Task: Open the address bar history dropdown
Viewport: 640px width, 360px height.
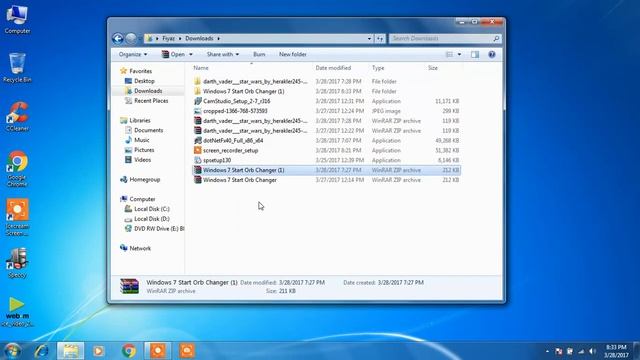Action: (369, 38)
